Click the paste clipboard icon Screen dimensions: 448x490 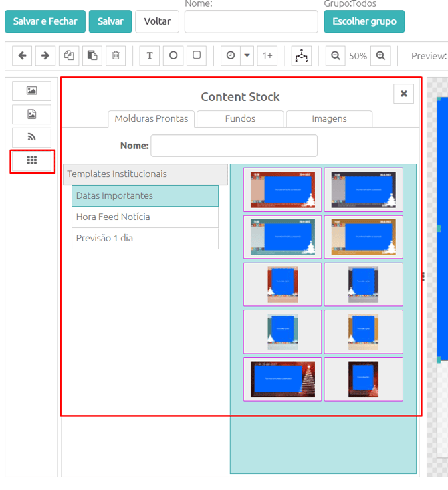92,55
